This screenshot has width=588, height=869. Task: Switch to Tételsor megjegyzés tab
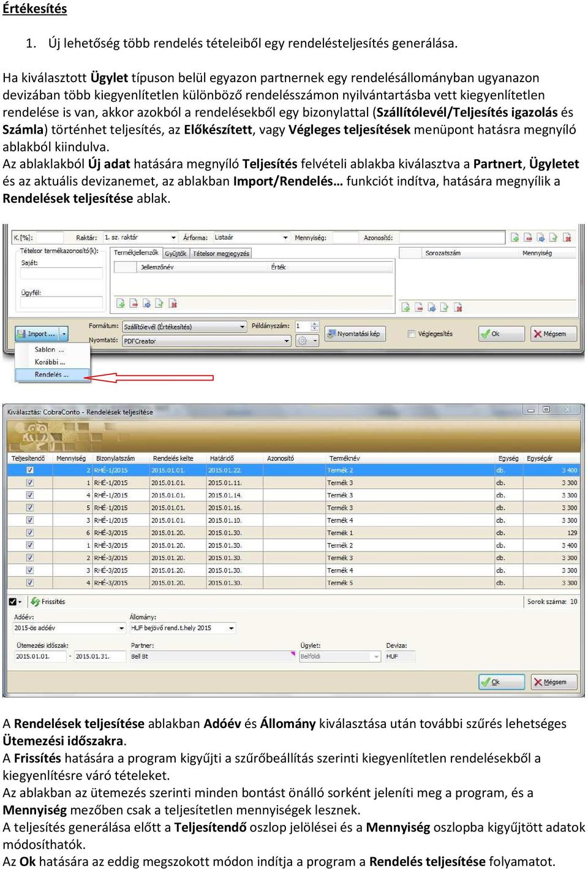[221, 253]
